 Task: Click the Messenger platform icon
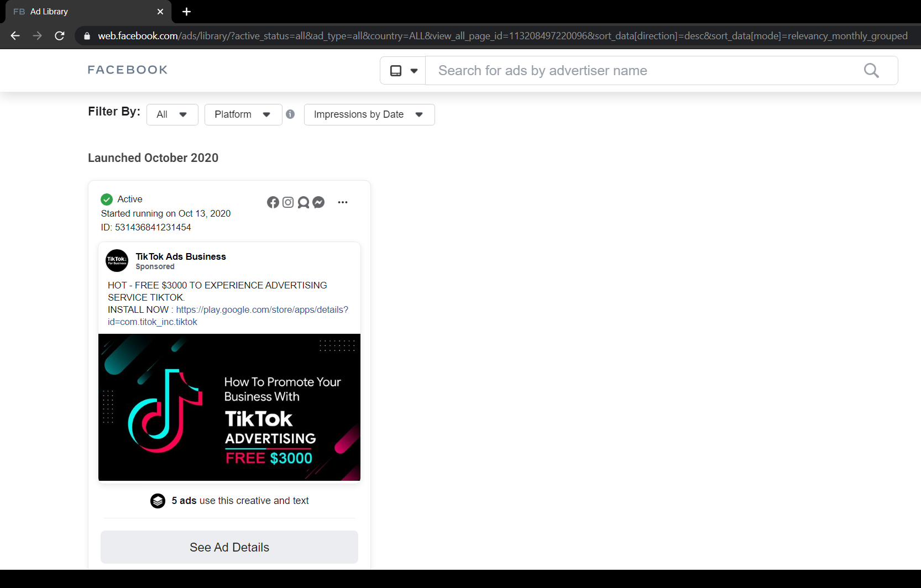coord(318,202)
